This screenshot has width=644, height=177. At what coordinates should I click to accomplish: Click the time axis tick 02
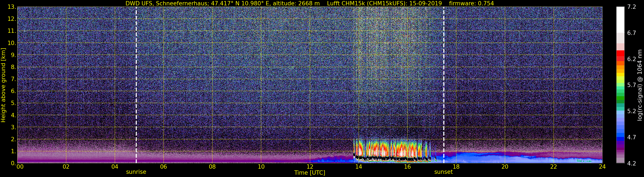[x=66, y=167]
